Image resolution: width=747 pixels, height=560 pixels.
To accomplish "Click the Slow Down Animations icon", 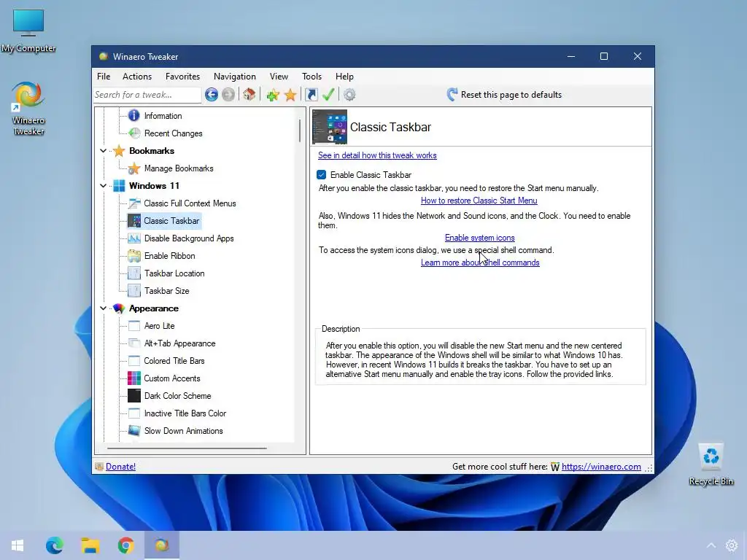I will coord(134,431).
